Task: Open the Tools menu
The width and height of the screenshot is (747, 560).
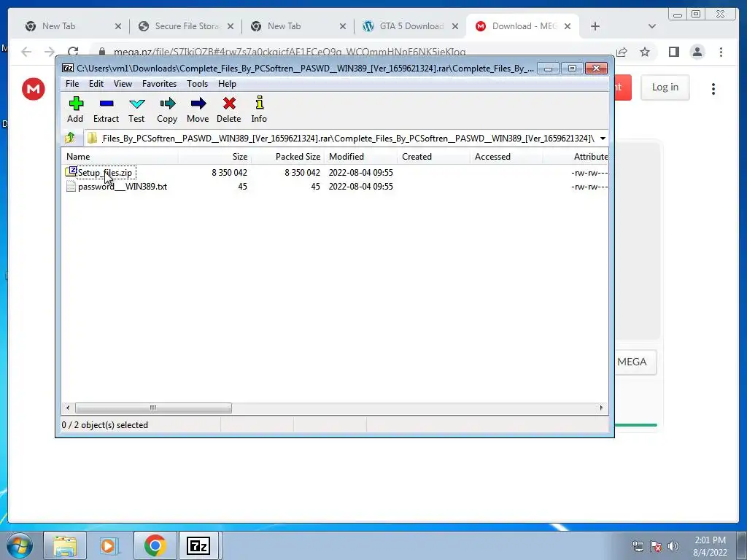Action: (x=197, y=84)
